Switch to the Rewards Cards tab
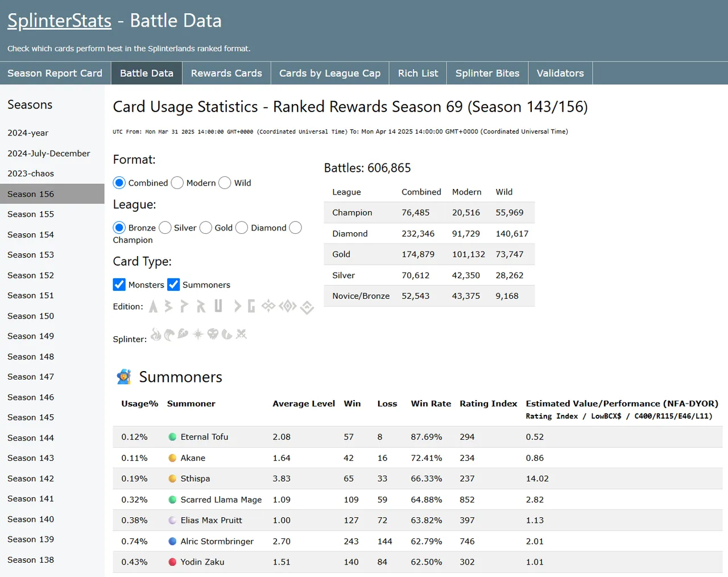The image size is (728, 577). (x=226, y=73)
